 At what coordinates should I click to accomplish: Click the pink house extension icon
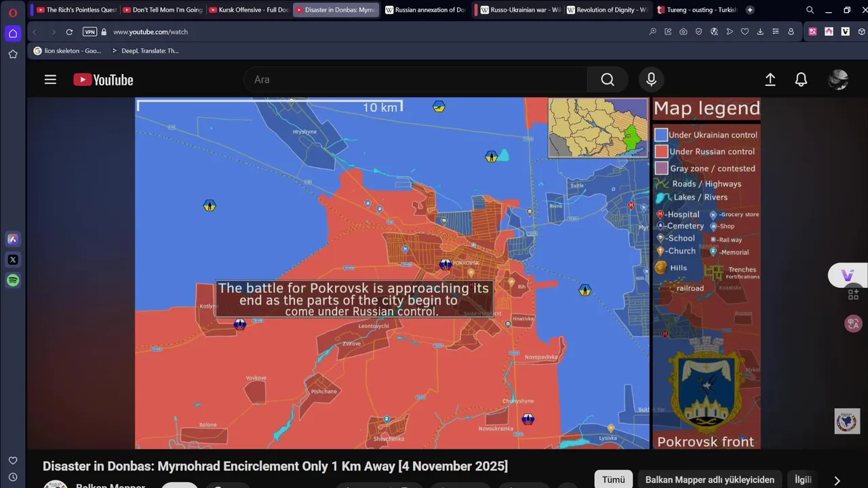click(x=829, y=32)
